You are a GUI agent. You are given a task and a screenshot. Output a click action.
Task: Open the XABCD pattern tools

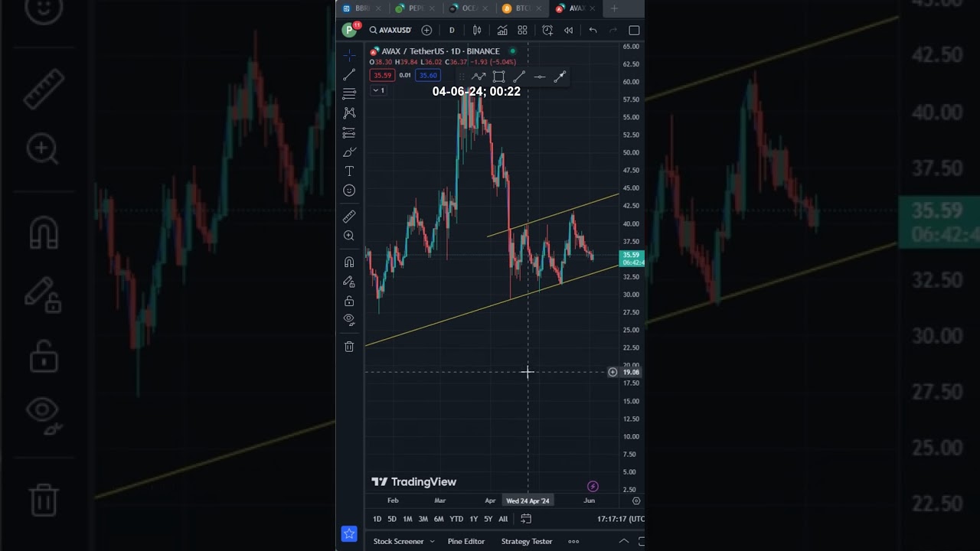[x=349, y=113]
